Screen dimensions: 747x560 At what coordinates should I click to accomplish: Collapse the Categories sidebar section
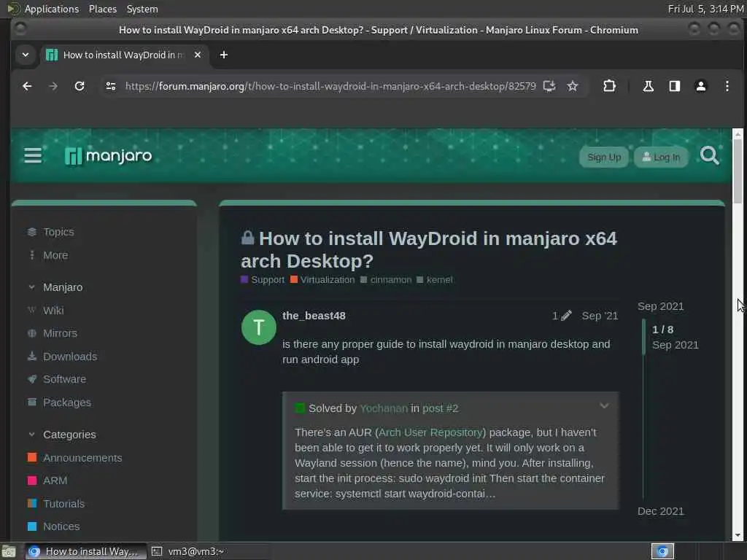point(31,435)
